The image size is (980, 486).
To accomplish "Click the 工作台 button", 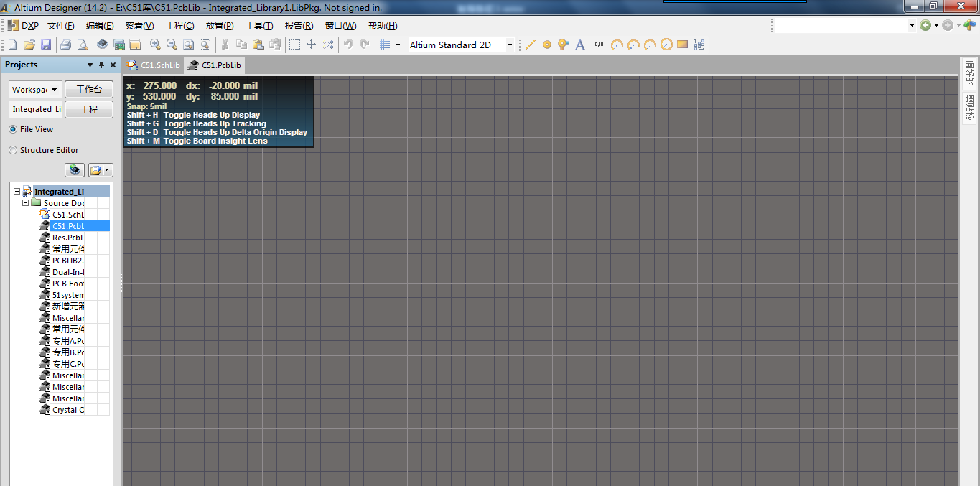I will click(x=89, y=90).
